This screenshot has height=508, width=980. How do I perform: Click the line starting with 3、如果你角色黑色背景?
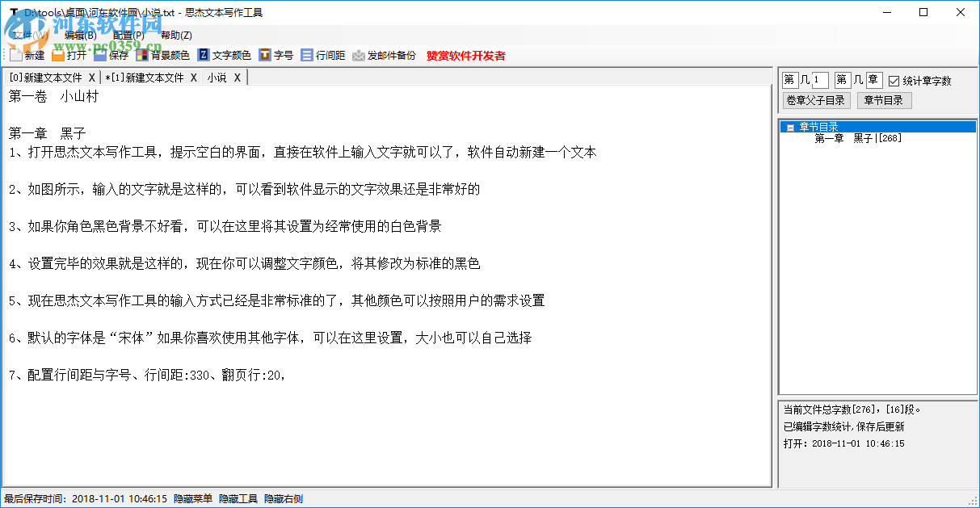(x=225, y=226)
